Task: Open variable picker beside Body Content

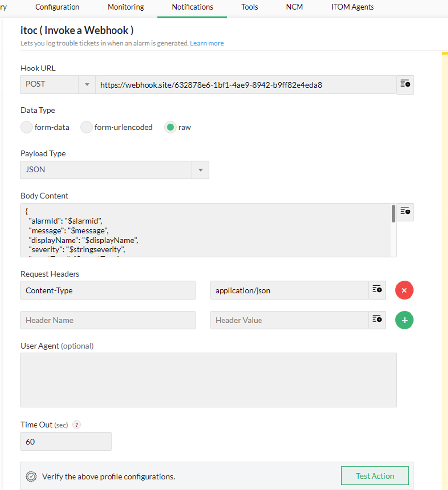Action: 405,212
